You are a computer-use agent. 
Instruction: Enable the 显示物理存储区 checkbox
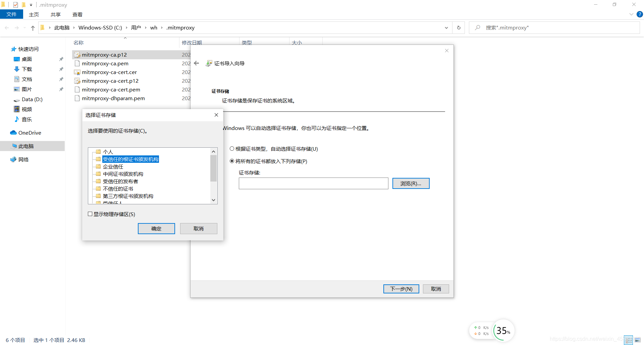point(90,214)
